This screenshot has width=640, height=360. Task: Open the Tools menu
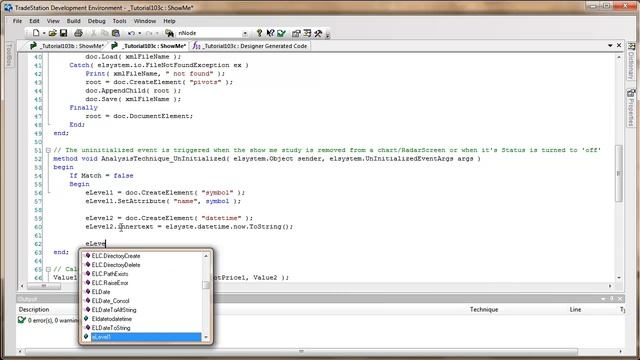pyautogui.click(x=120, y=21)
